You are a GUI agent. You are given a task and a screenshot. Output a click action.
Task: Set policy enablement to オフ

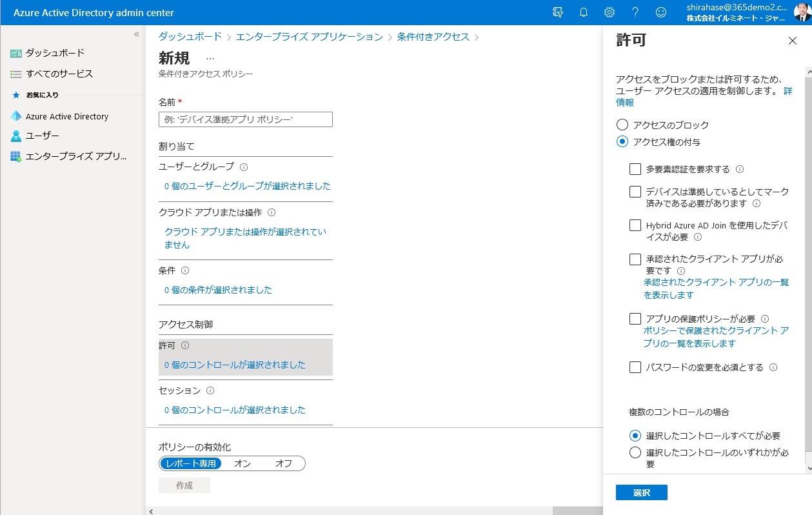pyautogui.click(x=284, y=464)
